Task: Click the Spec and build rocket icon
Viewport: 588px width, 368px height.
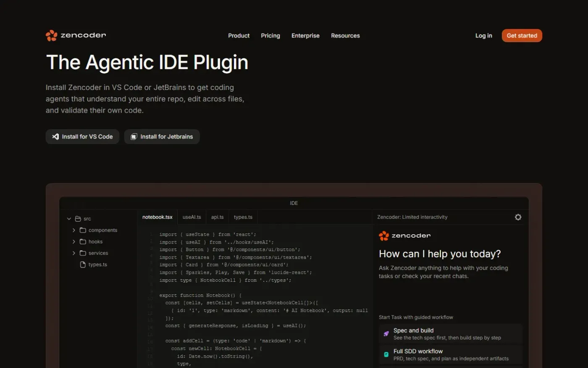Action: [386, 334]
